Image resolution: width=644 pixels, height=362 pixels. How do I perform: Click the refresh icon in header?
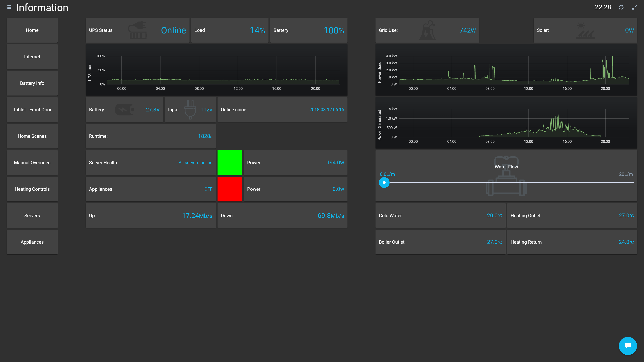click(621, 7)
